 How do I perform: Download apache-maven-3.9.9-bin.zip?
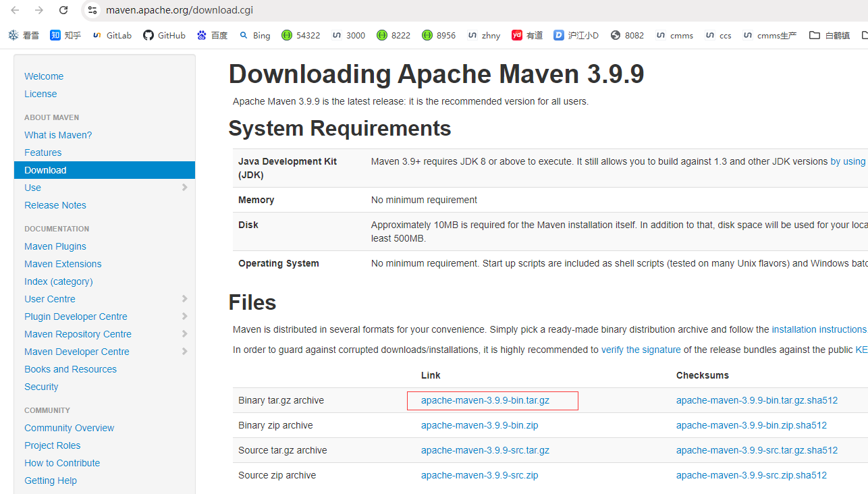point(480,425)
